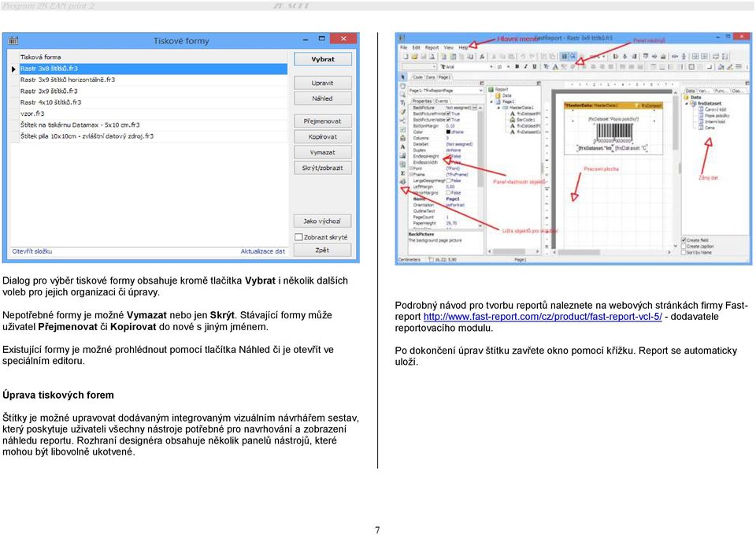
Task: Open the font size dropdown
Action: (x=508, y=66)
